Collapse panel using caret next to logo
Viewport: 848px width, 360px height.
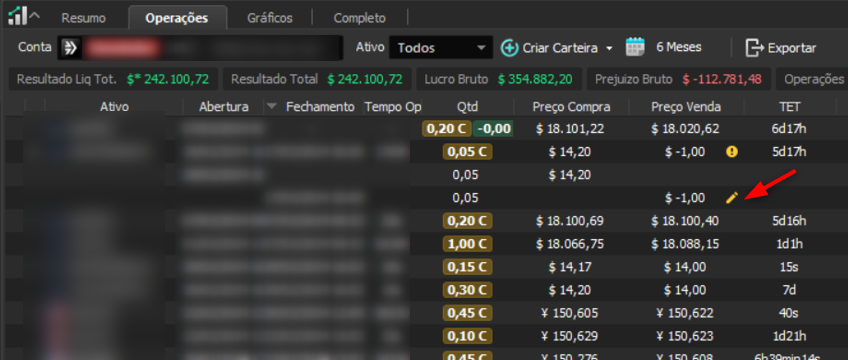click(x=35, y=16)
